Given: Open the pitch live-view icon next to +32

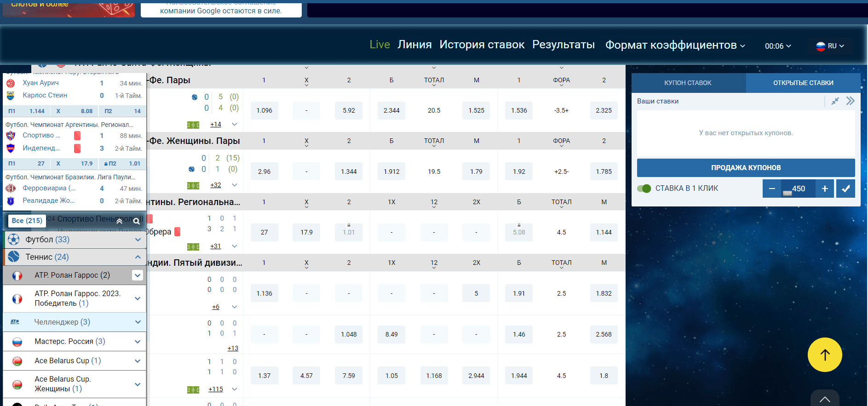Looking at the screenshot, I should click(193, 186).
